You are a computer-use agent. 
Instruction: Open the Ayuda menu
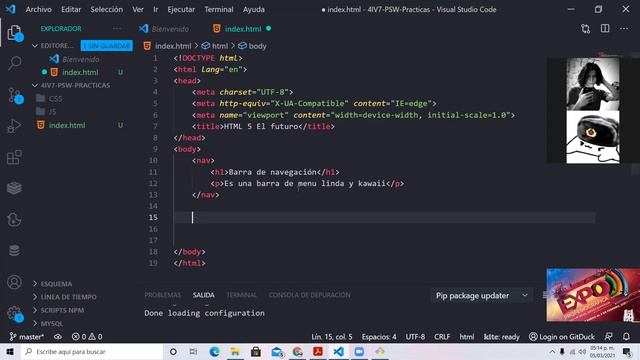tap(253, 9)
